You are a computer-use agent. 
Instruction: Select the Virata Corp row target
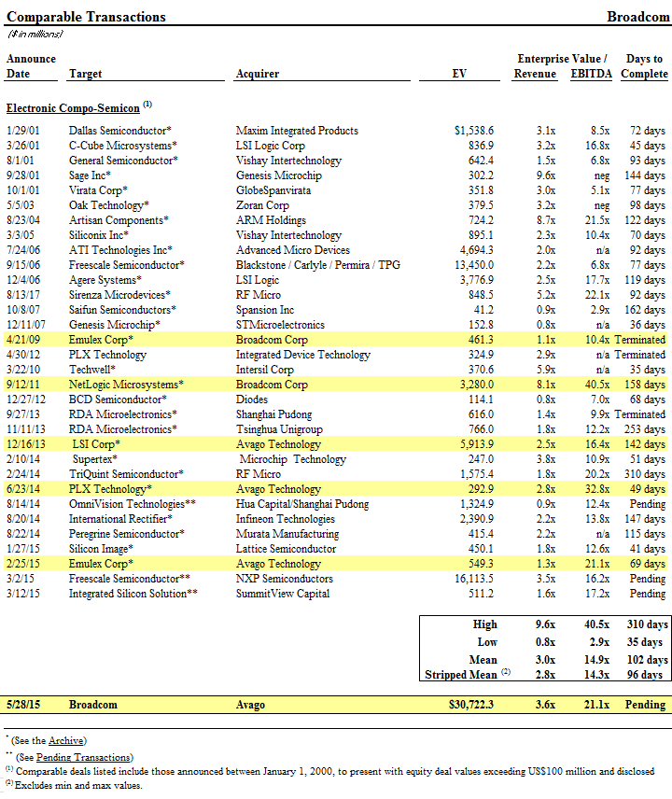coord(98,190)
